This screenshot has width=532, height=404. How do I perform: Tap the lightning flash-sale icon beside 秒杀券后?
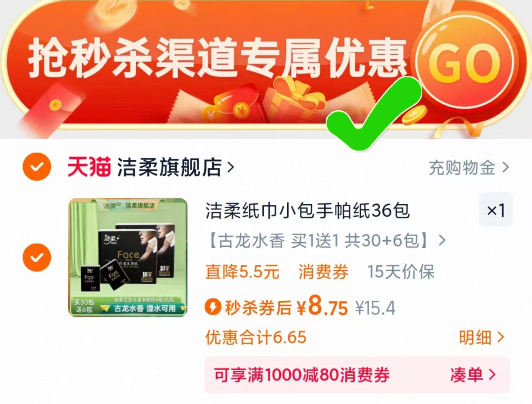coord(213,307)
